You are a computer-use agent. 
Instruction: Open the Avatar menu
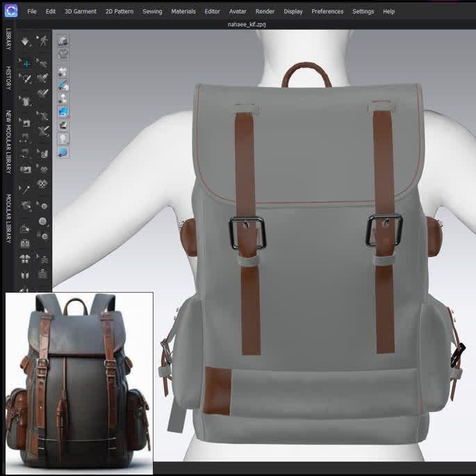[238, 11]
